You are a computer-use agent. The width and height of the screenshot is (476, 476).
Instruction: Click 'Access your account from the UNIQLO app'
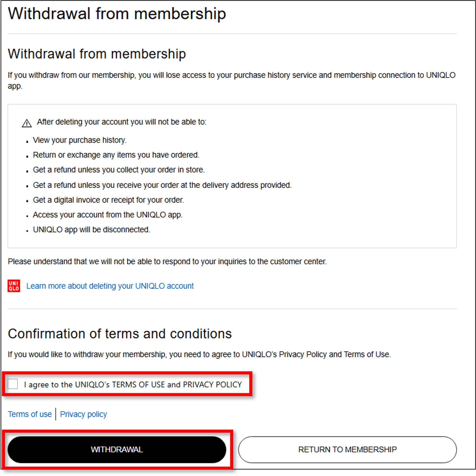[108, 215]
